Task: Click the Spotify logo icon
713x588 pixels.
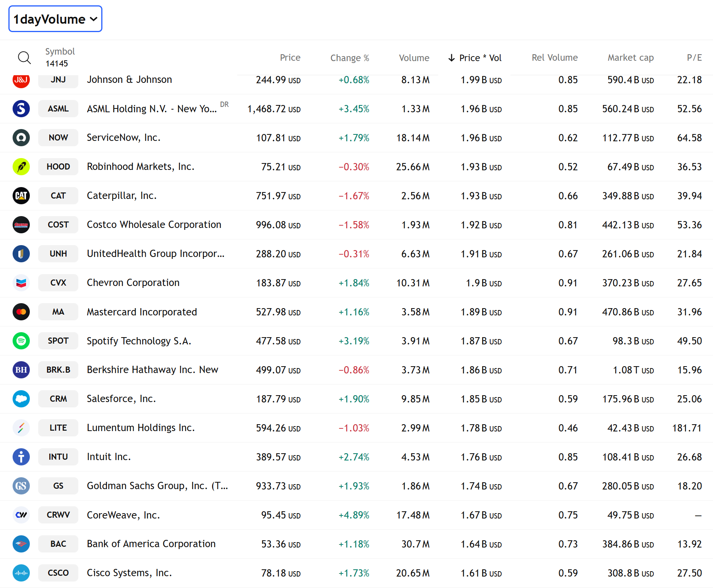Action: pyautogui.click(x=21, y=341)
